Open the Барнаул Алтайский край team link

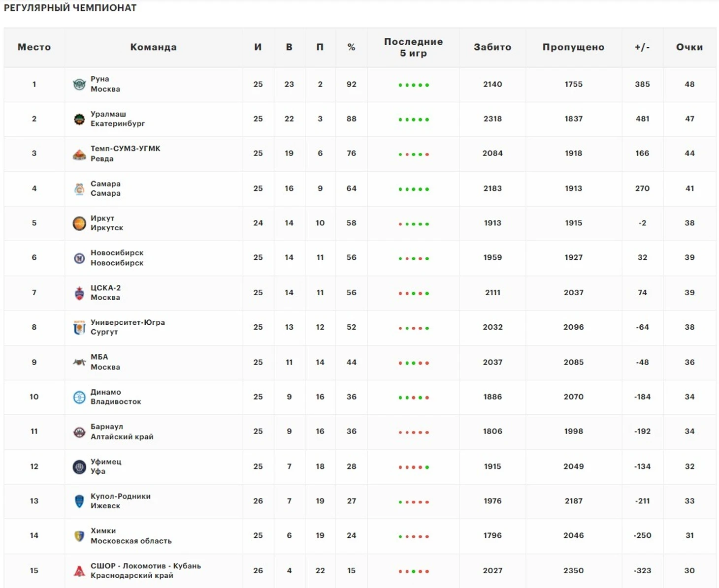(122, 432)
